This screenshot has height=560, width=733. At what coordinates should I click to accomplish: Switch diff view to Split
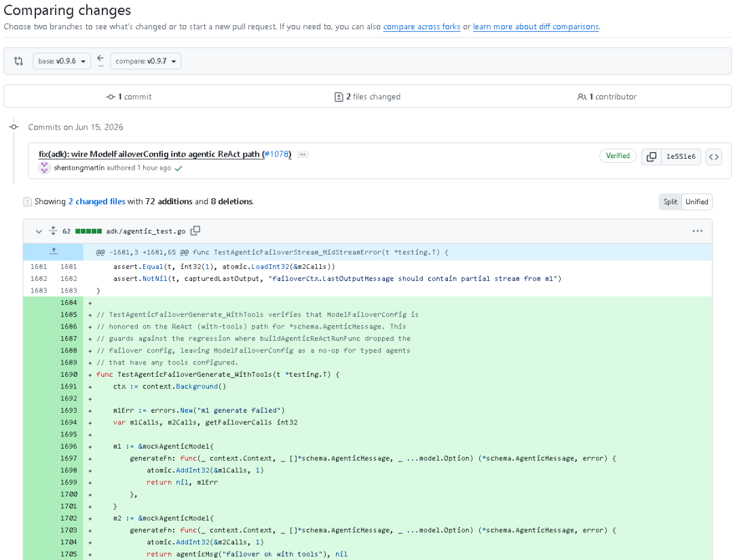coord(671,202)
